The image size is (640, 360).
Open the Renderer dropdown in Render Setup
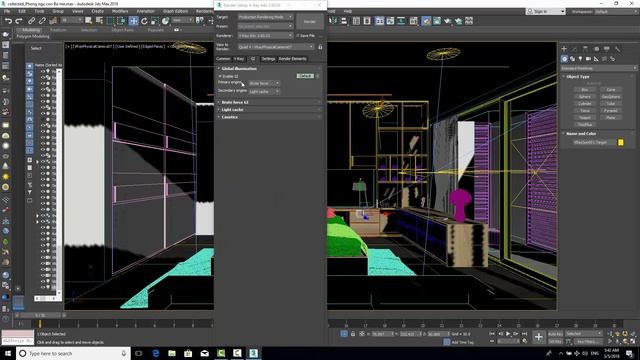point(265,36)
